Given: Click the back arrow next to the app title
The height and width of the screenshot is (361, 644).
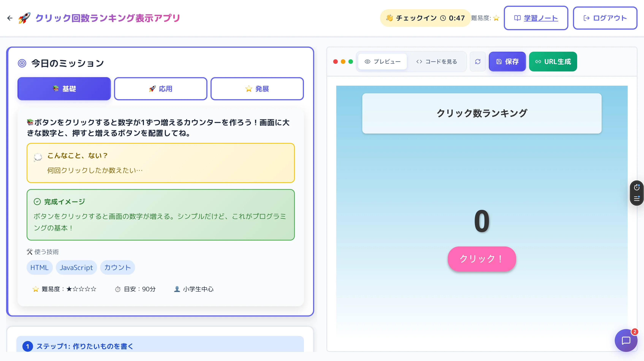Looking at the screenshot, I should pyautogui.click(x=10, y=18).
